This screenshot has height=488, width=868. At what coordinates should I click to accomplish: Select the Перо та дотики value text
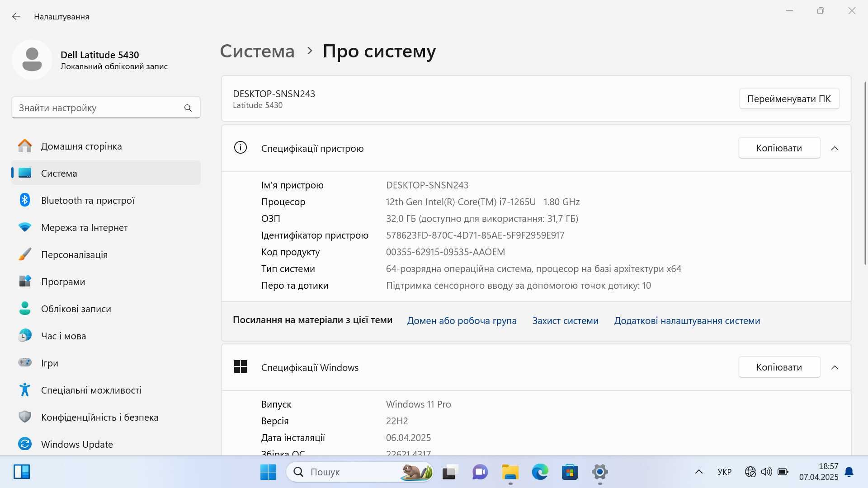click(519, 286)
